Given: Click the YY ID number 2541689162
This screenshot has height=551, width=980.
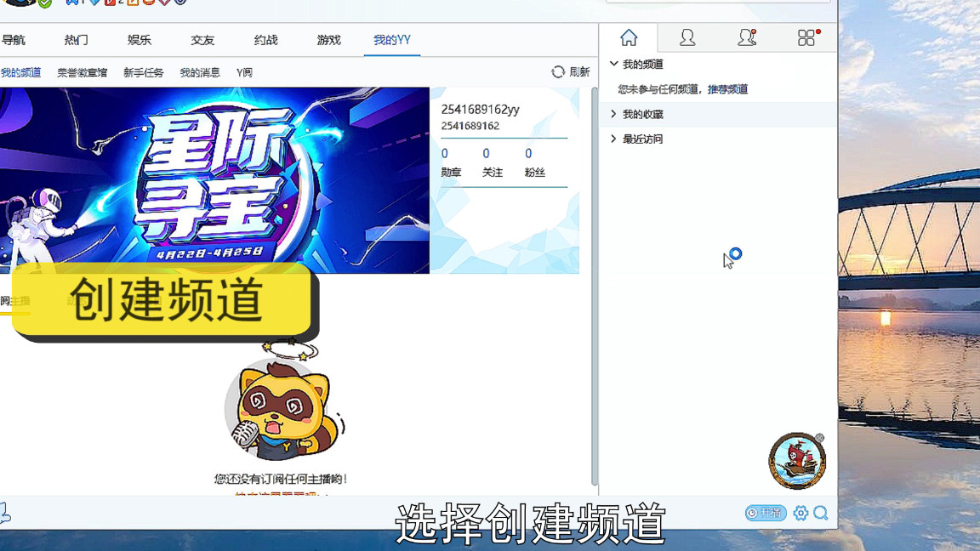Looking at the screenshot, I should pyautogui.click(x=470, y=126).
